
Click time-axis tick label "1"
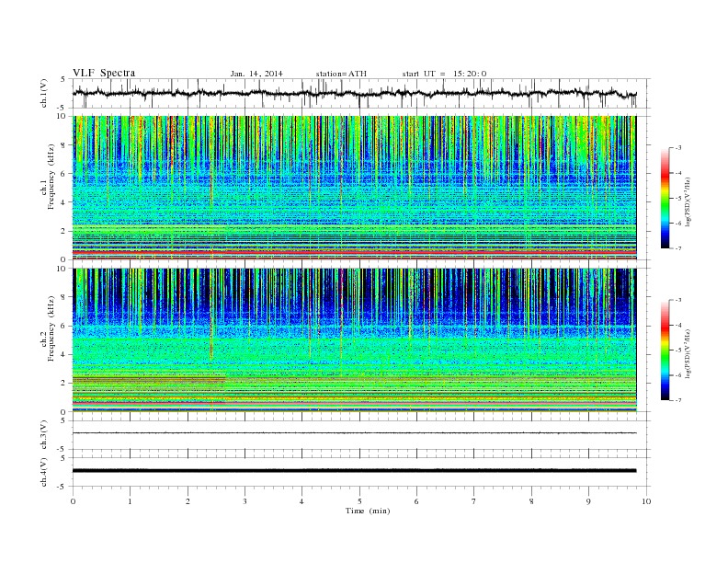[x=130, y=501]
